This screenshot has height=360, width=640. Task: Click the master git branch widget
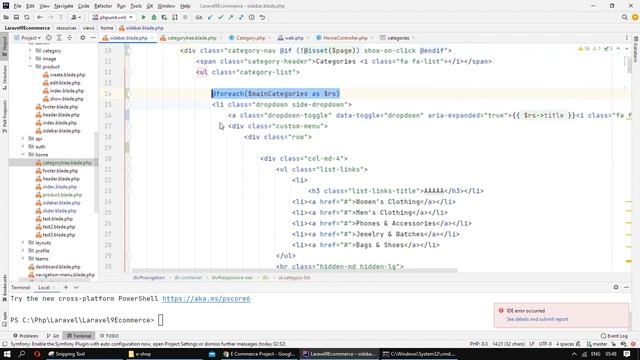click(596, 344)
